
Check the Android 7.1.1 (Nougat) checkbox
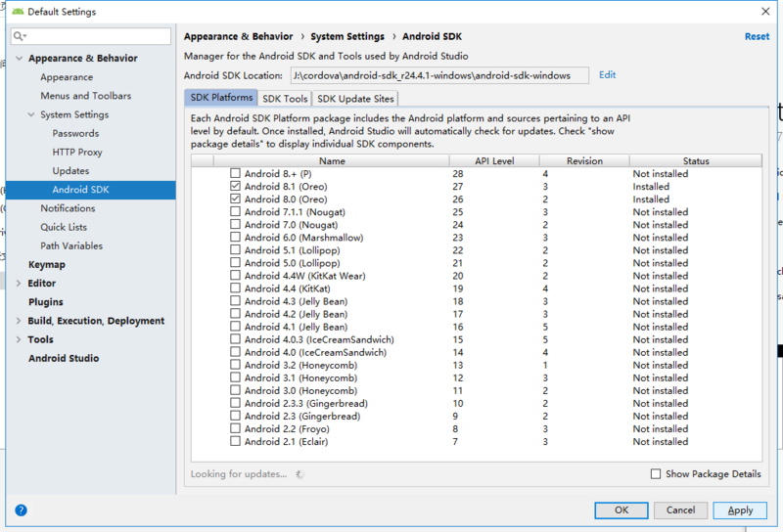coord(235,211)
